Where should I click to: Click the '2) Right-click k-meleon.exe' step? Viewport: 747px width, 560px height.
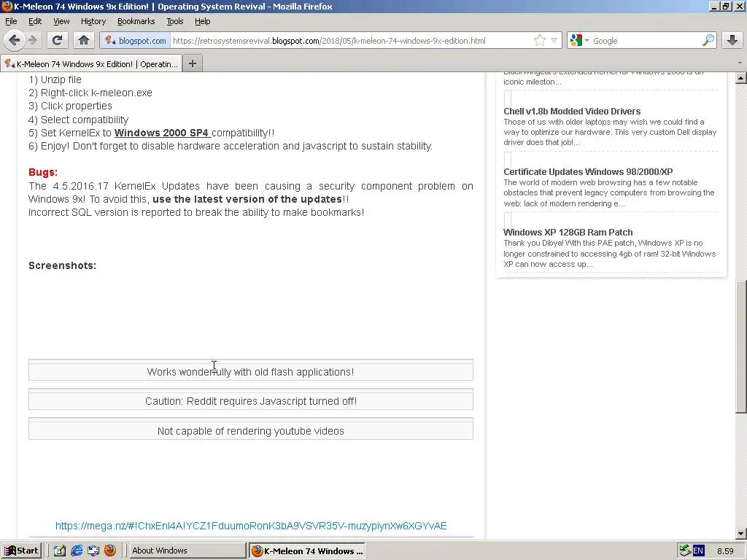click(90, 93)
